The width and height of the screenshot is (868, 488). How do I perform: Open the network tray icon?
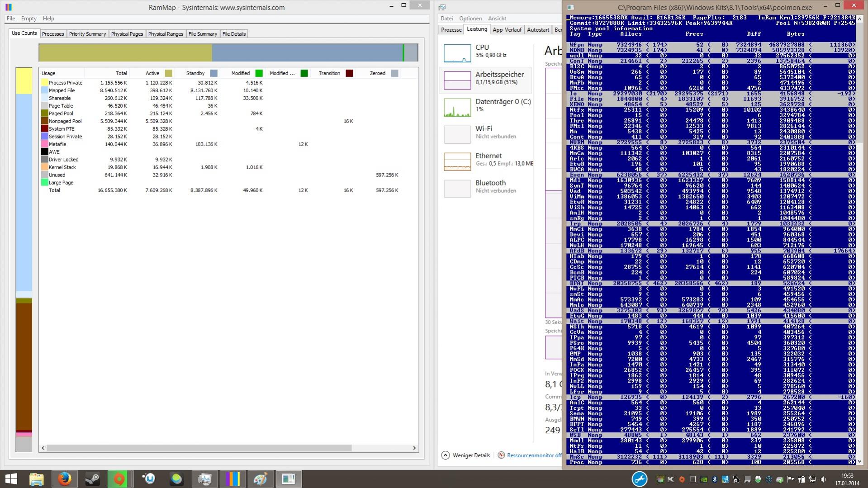click(812, 479)
